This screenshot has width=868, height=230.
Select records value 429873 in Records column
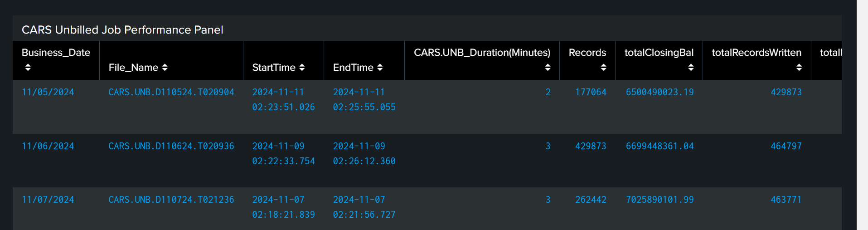coord(591,146)
